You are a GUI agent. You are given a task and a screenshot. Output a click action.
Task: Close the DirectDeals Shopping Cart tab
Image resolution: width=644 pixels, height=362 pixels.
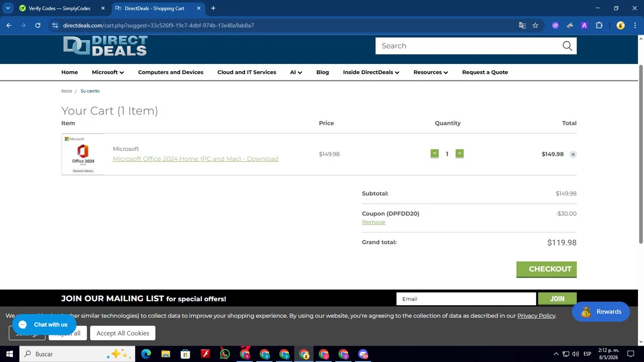[x=199, y=8]
